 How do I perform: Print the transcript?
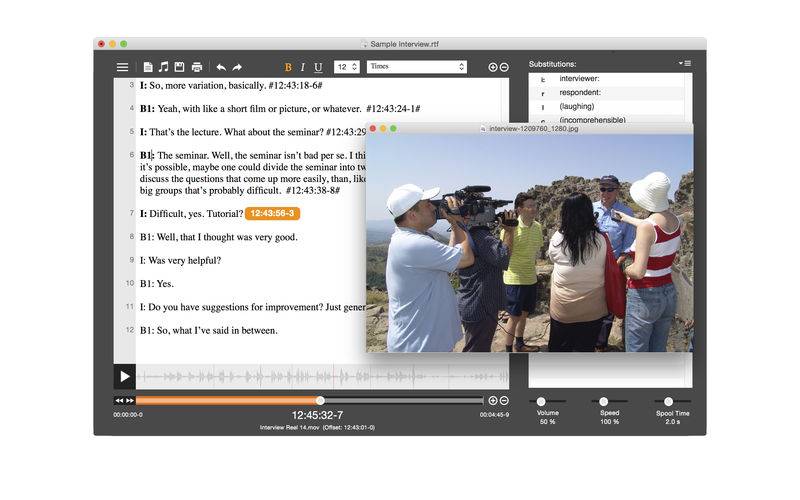click(x=197, y=67)
